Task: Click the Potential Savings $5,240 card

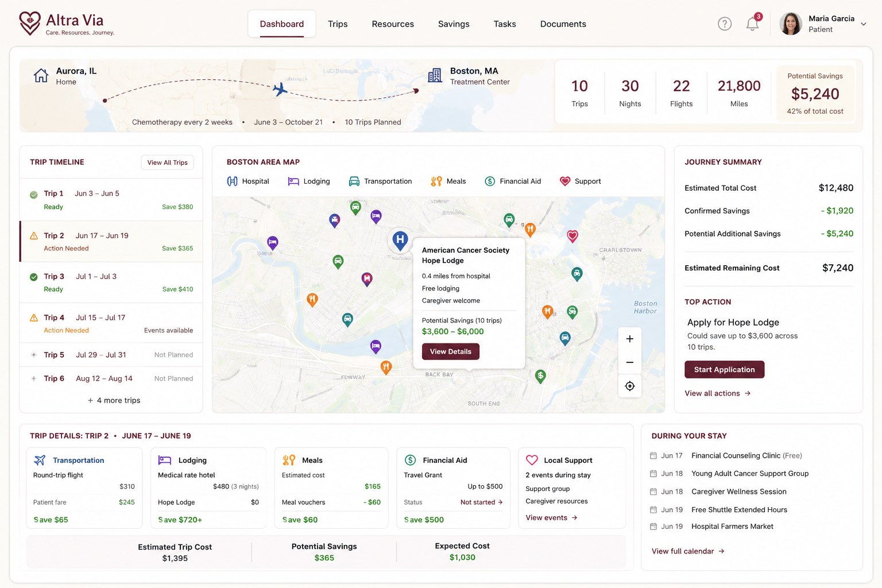Action: [x=815, y=93]
